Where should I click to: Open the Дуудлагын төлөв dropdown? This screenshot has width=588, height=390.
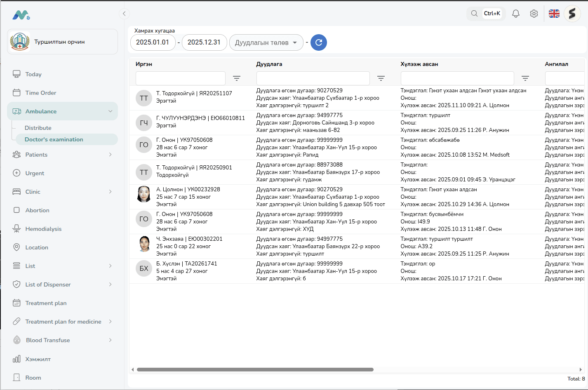266,42
